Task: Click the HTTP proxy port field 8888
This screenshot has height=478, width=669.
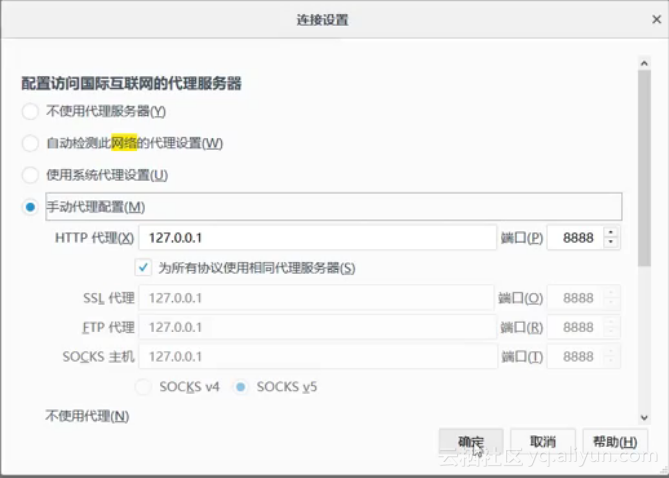Action: click(576, 238)
